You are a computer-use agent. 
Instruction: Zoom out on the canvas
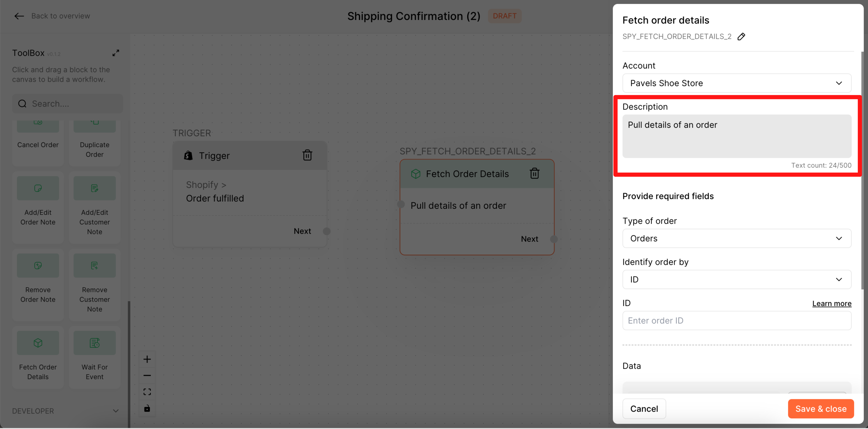pyautogui.click(x=147, y=375)
